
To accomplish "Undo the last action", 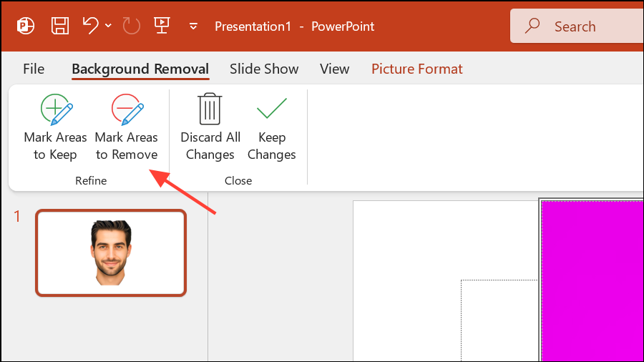I will (x=90, y=26).
